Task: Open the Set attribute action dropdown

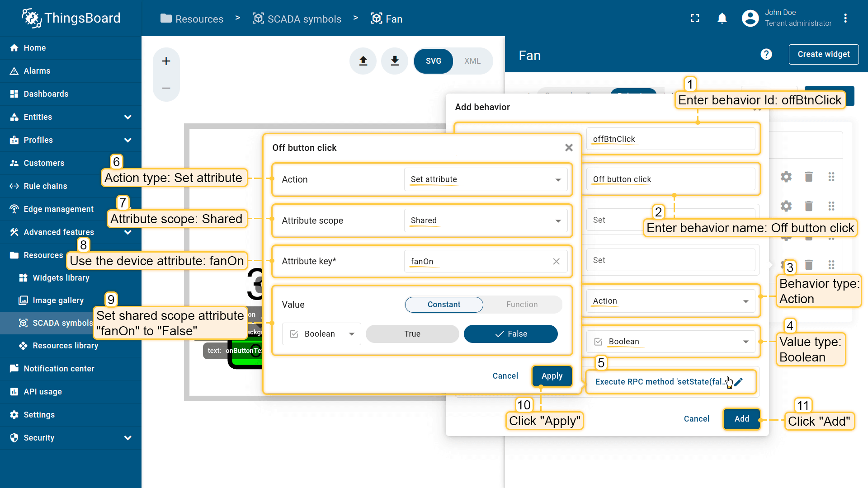Action: 485,179
